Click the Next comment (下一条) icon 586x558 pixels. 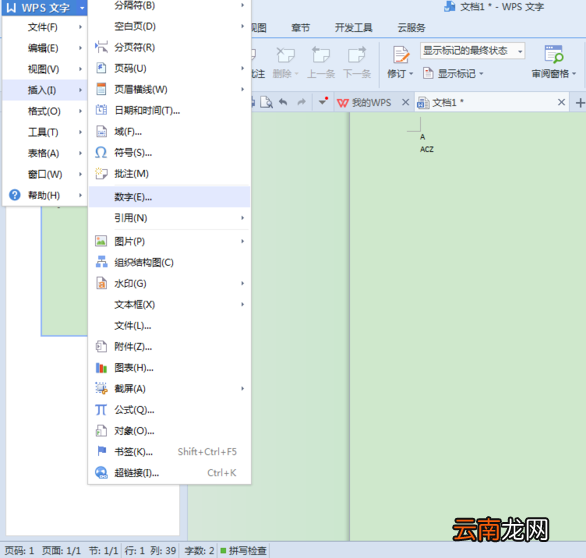[357, 55]
